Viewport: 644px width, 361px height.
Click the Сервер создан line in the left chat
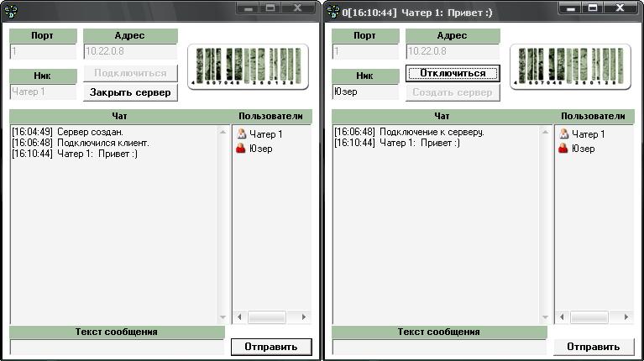click(67, 132)
